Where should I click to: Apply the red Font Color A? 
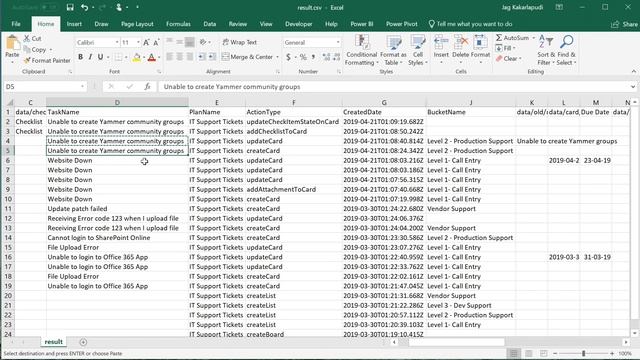point(152,58)
